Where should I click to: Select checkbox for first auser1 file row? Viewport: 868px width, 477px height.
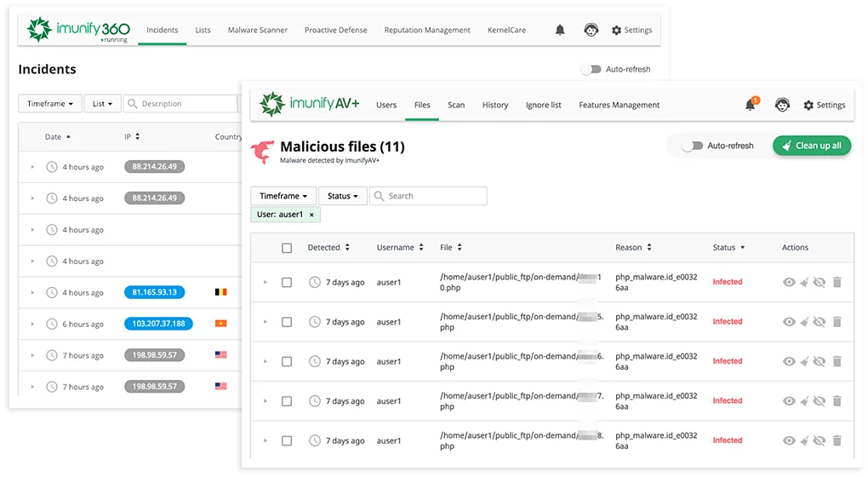pyautogui.click(x=287, y=282)
